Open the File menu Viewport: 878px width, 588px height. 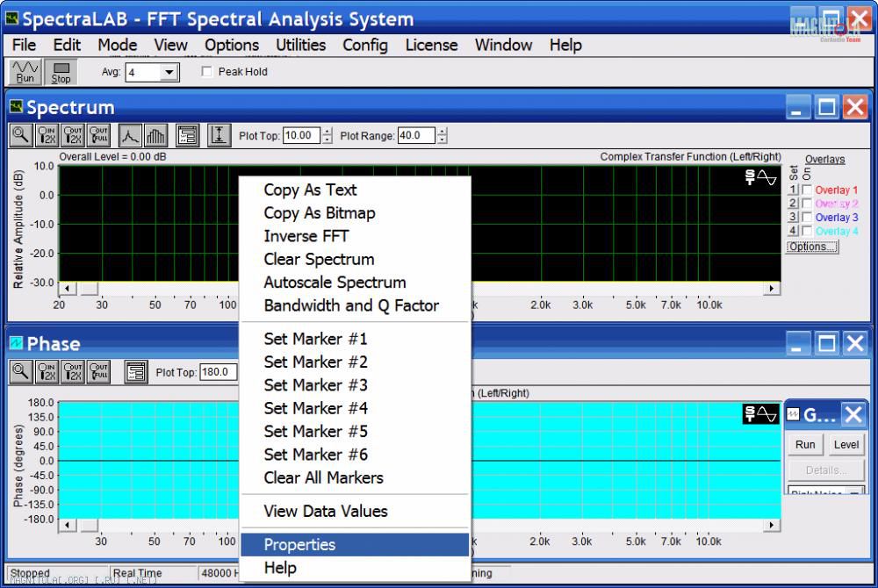click(x=24, y=45)
